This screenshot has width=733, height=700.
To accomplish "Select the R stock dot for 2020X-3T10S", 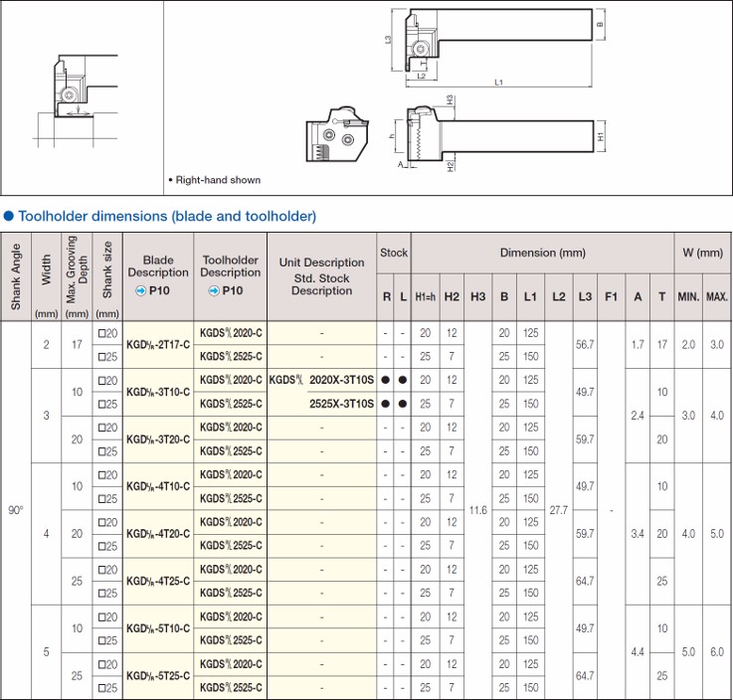I will [x=385, y=380].
